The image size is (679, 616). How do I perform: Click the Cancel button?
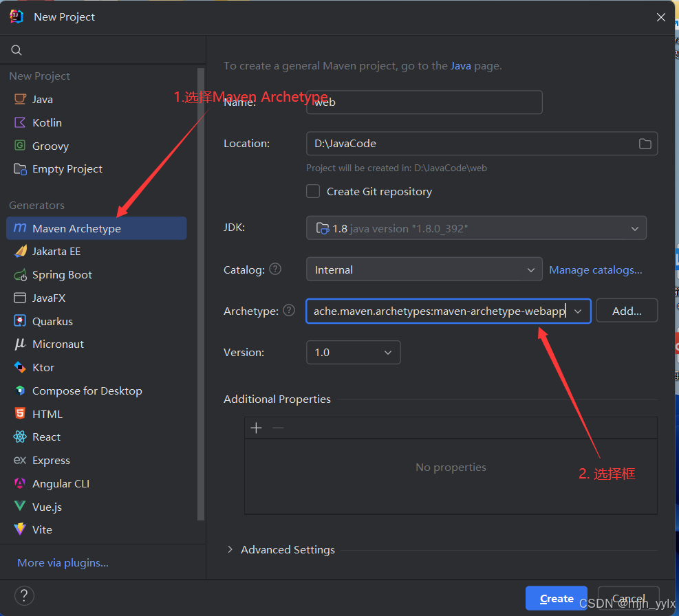point(628,598)
